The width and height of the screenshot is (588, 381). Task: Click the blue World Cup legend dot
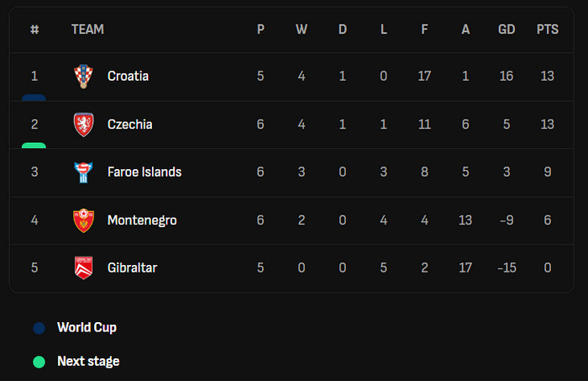click(39, 328)
